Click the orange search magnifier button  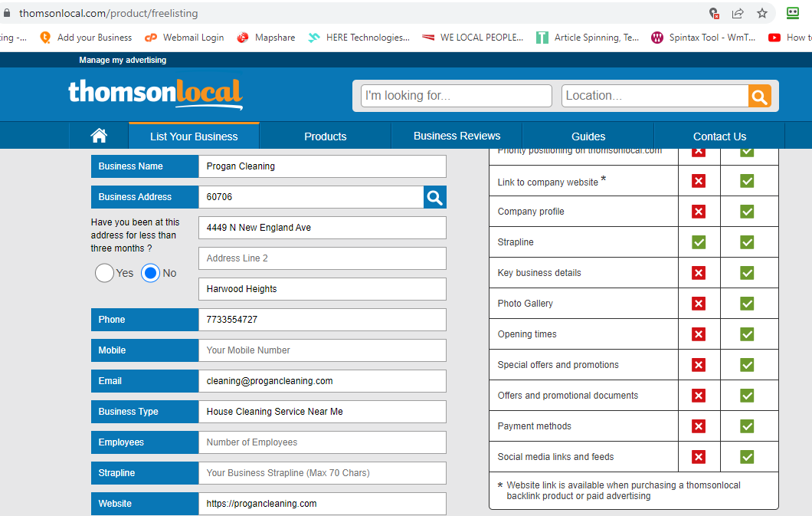760,97
